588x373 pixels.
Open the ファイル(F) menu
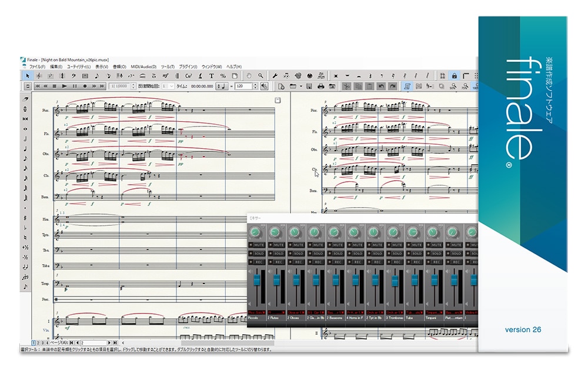(x=37, y=67)
